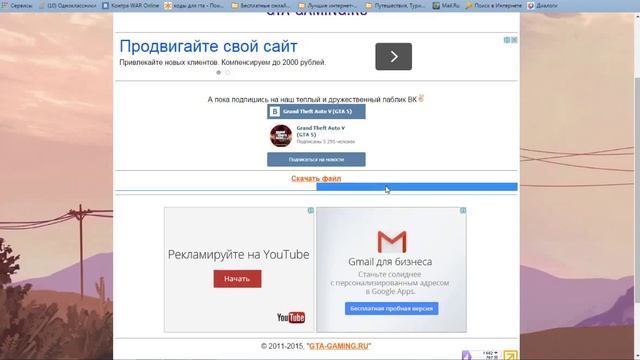Click the Начать button in YouTube ad
Image resolution: width=640 pixels, height=360 pixels.
point(237,279)
